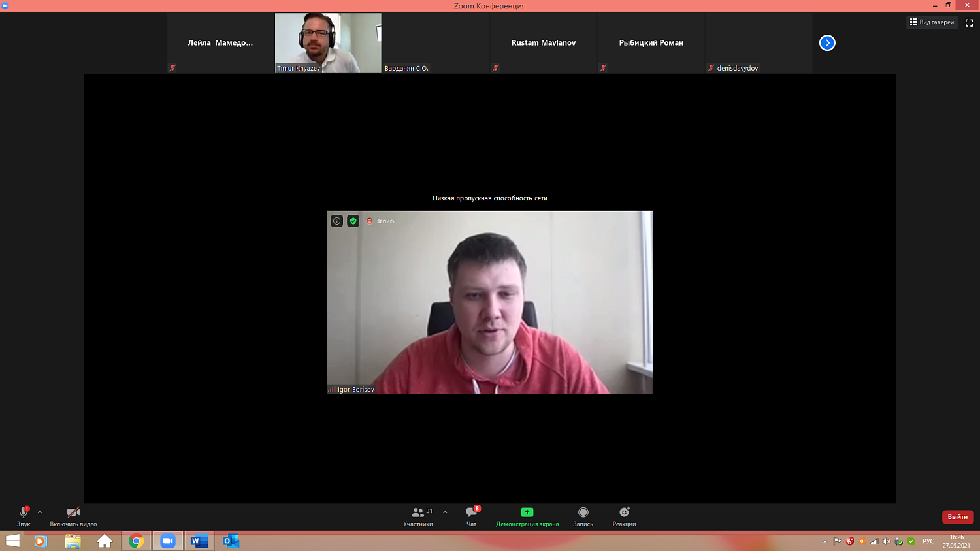980x551 pixels.
Task: Show next participants with blue arrow
Action: (x=827, y=43)
